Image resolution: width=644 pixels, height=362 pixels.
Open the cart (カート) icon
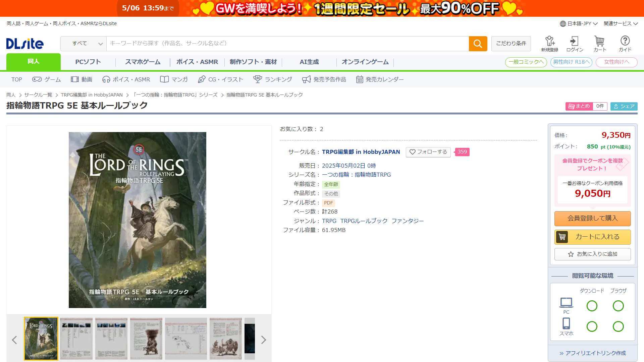click(600, 44)
